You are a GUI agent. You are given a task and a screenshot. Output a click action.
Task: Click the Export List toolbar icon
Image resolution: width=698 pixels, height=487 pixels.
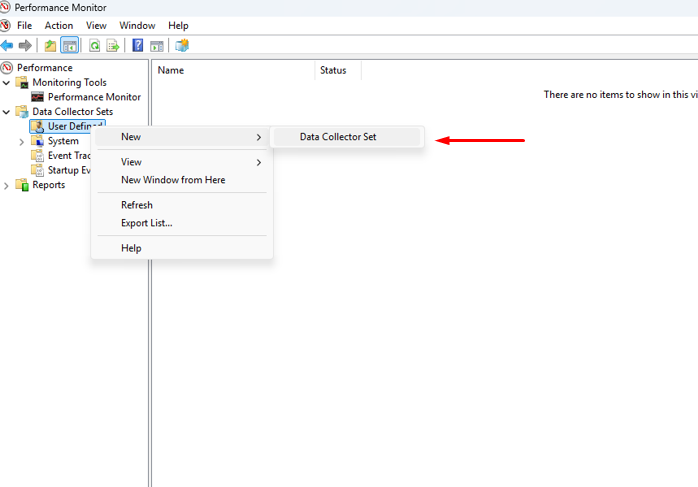coord(113,45)
